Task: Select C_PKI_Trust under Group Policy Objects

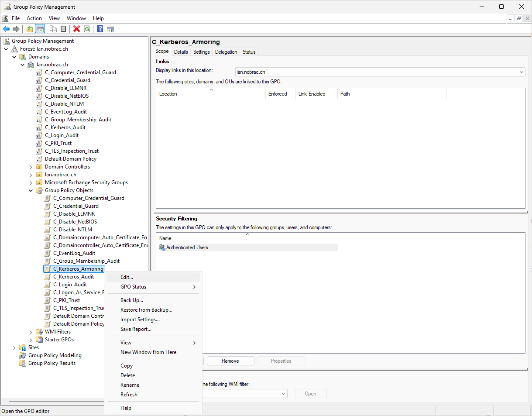Action: point(67,300)
